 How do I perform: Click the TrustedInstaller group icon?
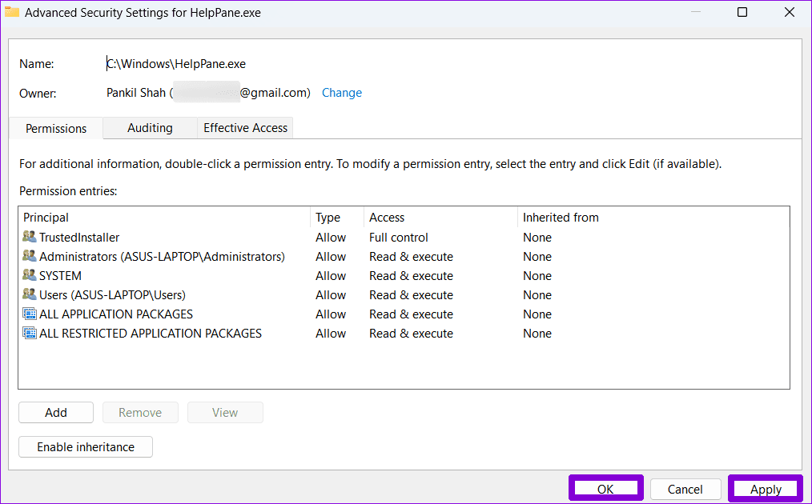pyautogui.click(x=30, y=237)
